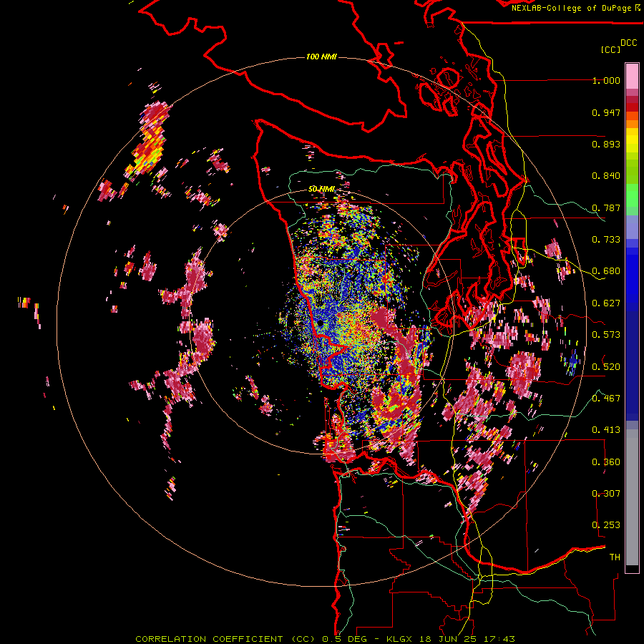Click the DCC legend title
This screenshot has height=644, width=644.
[629, 43]
